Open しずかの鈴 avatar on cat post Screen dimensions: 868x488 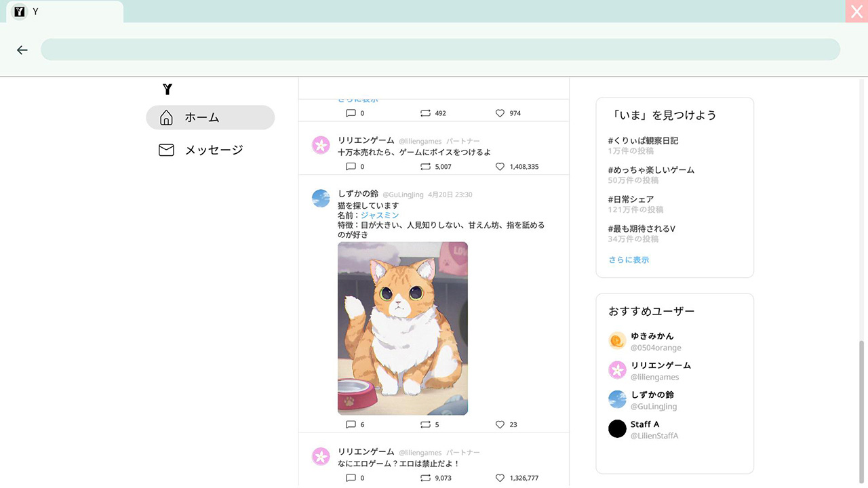pyautogui.click(x=321, y=199)
